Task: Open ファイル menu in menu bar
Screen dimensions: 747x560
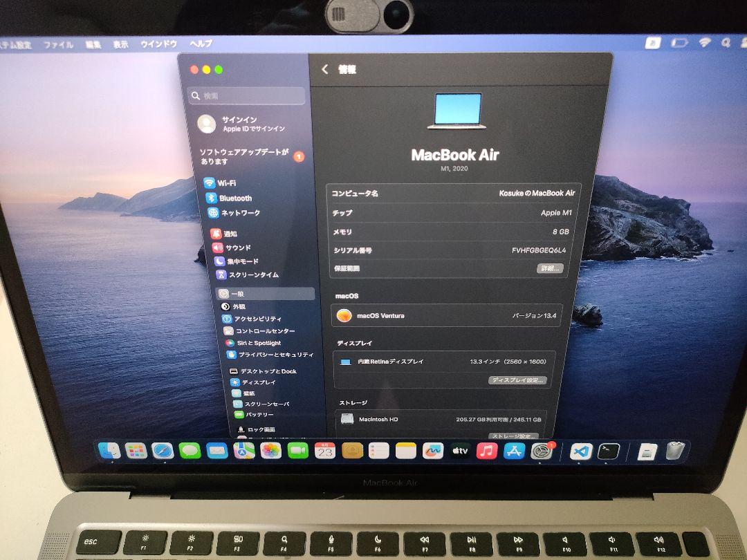Action: pos(59,45)
